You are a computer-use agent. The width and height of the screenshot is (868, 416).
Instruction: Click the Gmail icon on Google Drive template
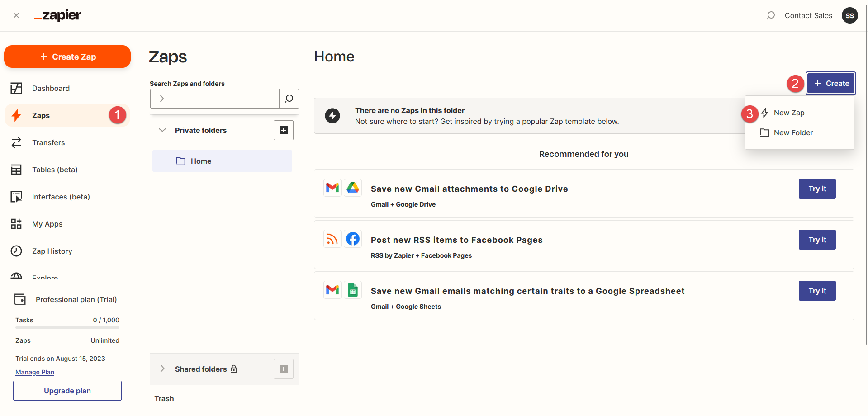coord(332,187)
